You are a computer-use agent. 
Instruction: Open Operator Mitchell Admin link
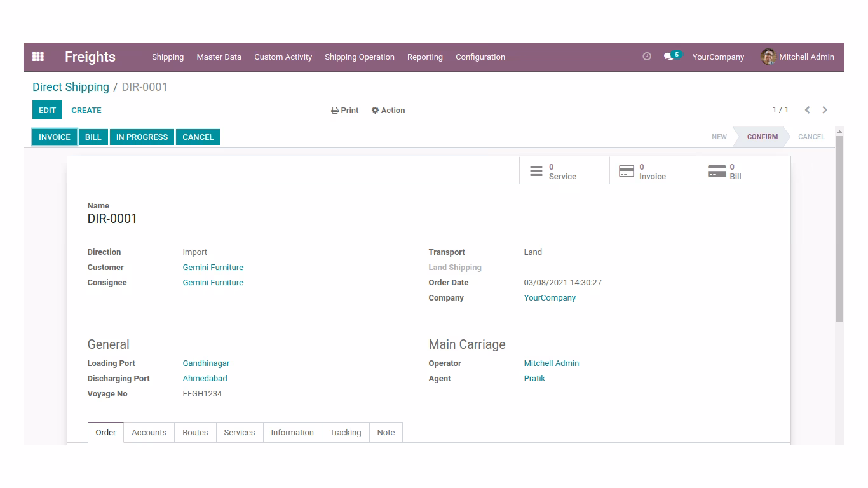(552, 363)
